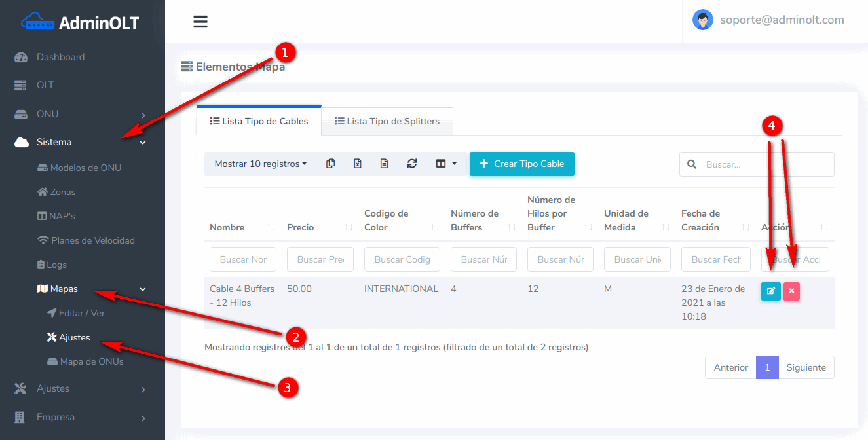Click the hamburger menu icon

pos(200,22)
